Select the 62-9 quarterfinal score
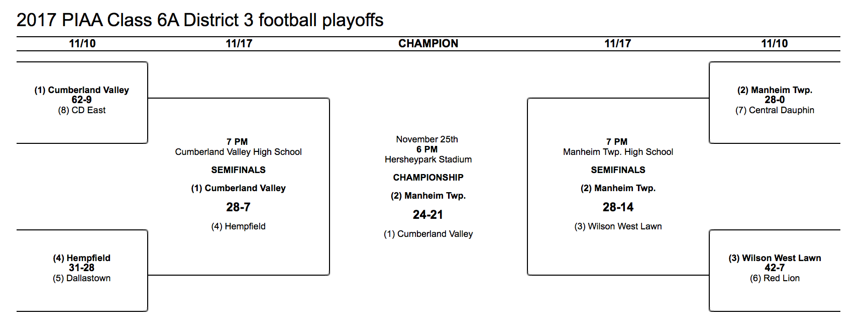The width and height of the screenshot is (868, 333). pos(81,100)
